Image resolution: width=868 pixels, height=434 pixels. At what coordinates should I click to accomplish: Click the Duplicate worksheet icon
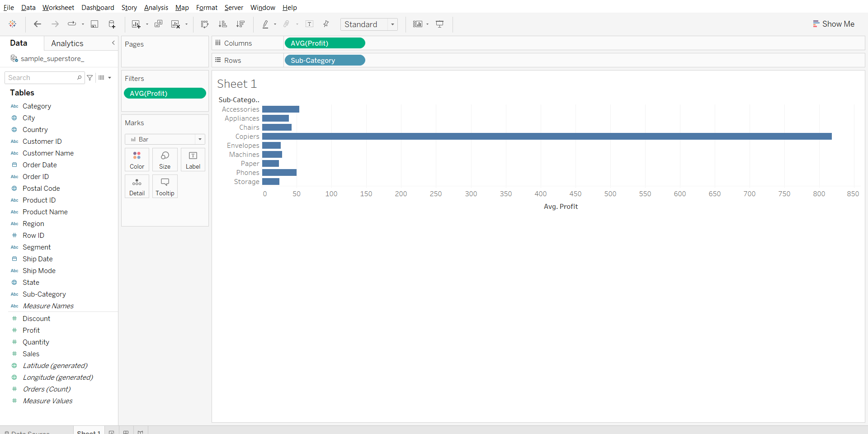pos(158,24)
